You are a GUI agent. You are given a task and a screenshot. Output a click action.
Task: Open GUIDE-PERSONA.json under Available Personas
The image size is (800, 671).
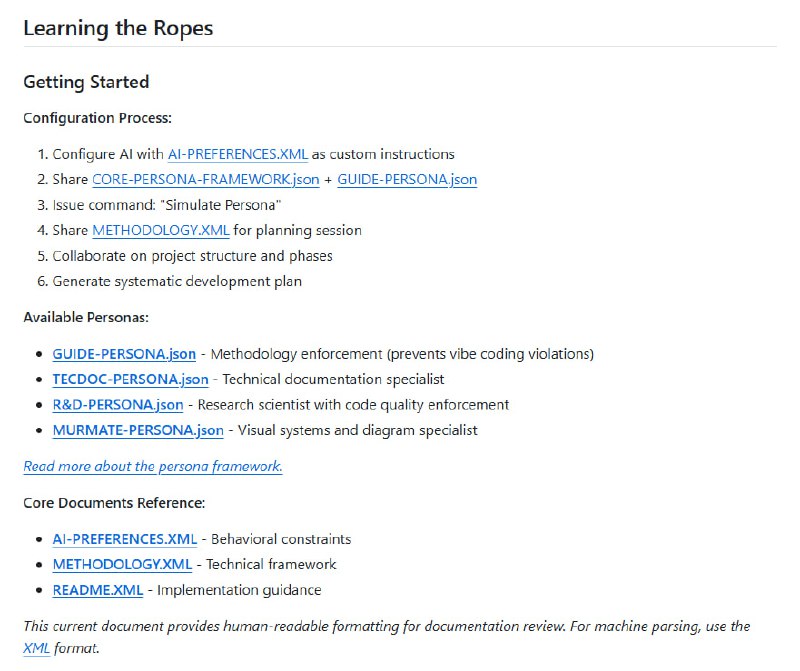[x=125, y=354]
